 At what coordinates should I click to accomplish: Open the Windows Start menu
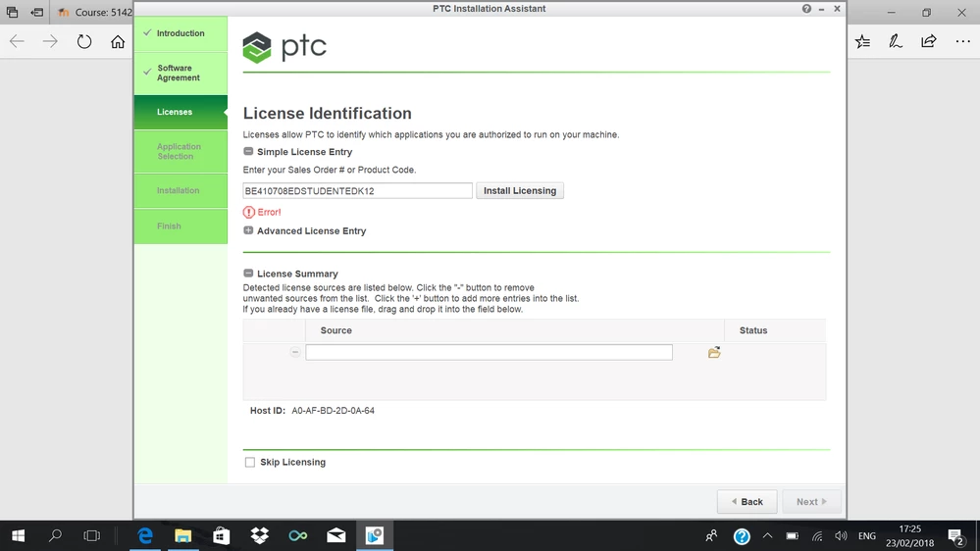pyautogui.click(x=18, y=535)
